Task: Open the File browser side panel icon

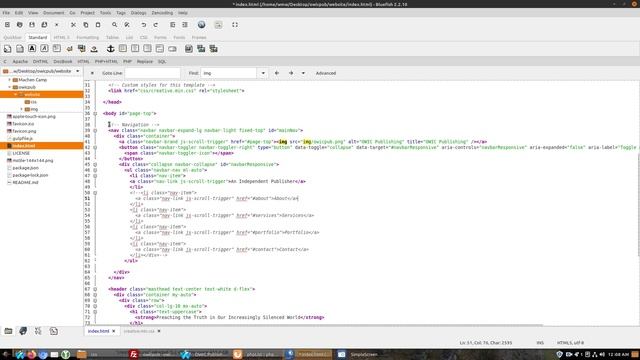Action: (8, 331)
